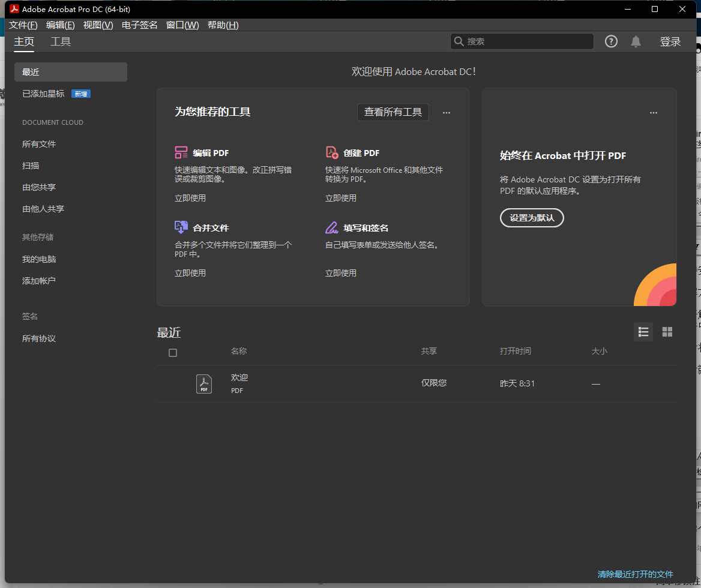This screenshot has height=588, width=701.
Task: Open the 欢迎 PDF thumbnail
Action: pos(204,384)
